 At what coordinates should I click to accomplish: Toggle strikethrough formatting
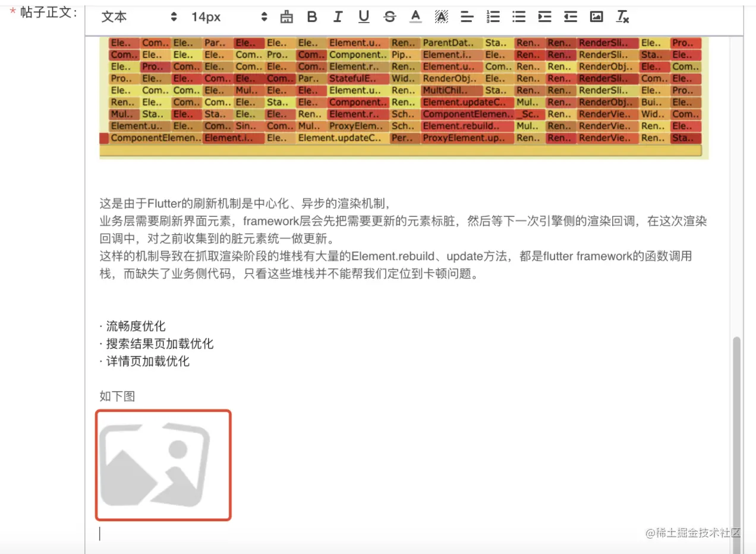(390, 17)
